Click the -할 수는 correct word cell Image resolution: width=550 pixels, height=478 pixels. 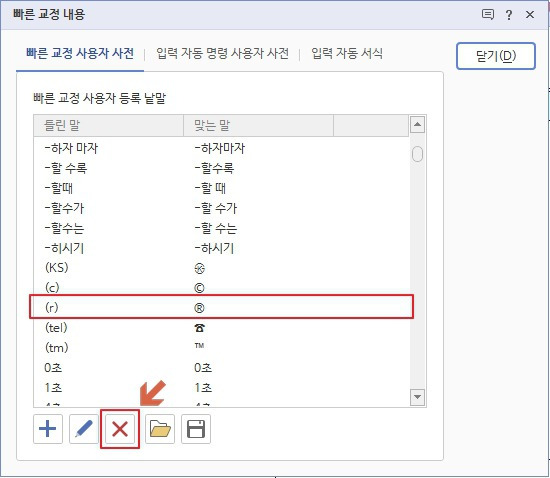tap(216, 228)
